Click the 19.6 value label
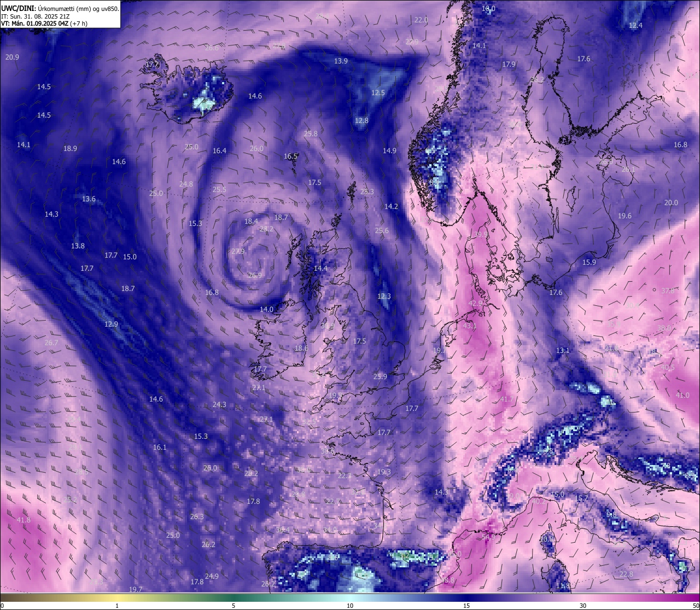 click(625, 216)
